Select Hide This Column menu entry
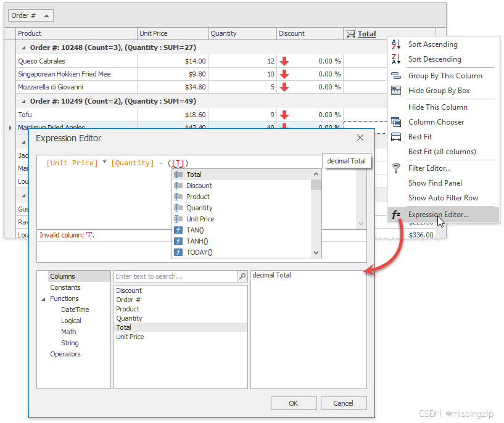504x423 pixels. click(438, 107)
